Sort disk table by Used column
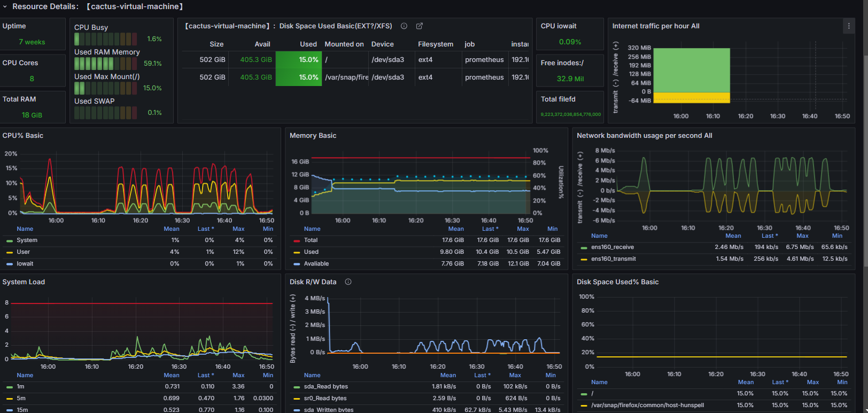This screenshot has width=868, height=413. [x=308, y=44]
